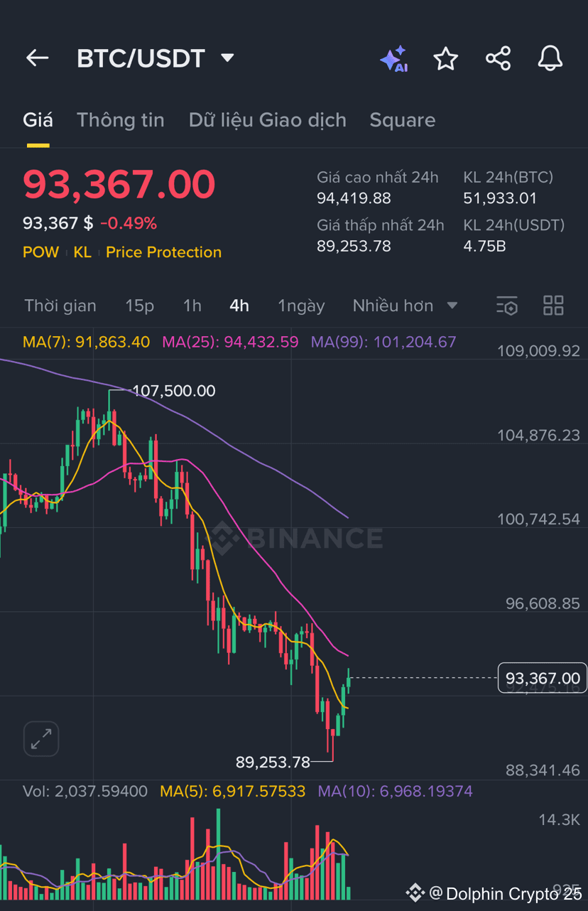Click the MA(7) indicator label
Screen dimensions: 588x911
pos(86,342)
